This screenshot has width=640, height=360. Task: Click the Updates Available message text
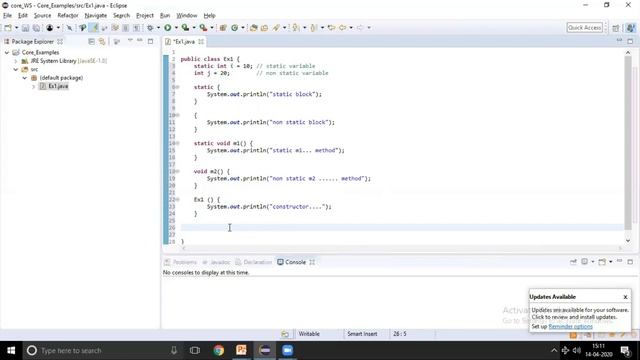pyautogui.click(x=580, y=313)
